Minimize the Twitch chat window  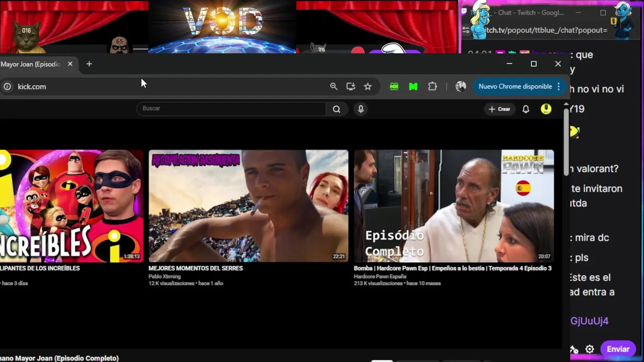pyautogui.click(x=578, y=13)
